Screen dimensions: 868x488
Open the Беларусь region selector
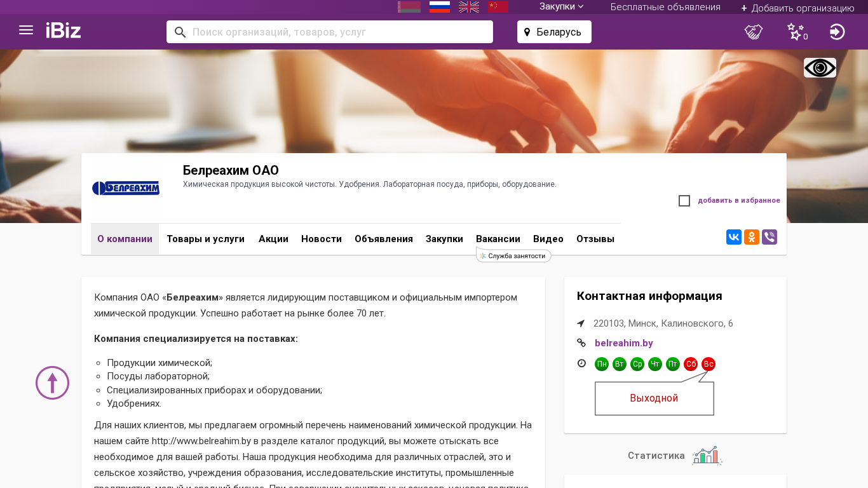click(554, 32)
